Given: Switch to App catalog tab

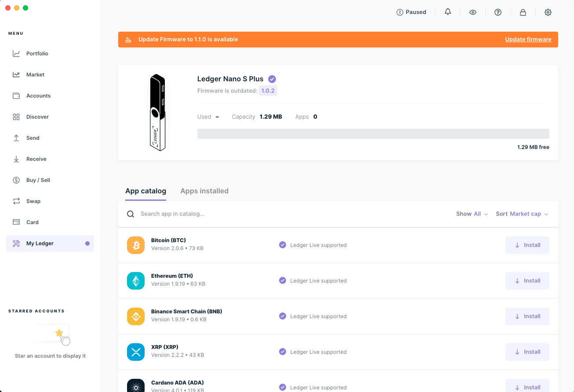Looking at the screenshot, I should coord(145,191).
